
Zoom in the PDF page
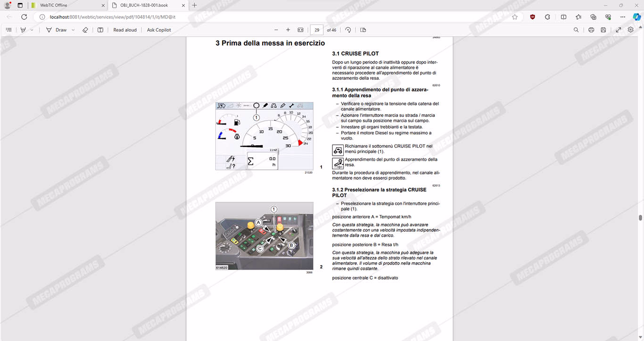tap(288, 30)
